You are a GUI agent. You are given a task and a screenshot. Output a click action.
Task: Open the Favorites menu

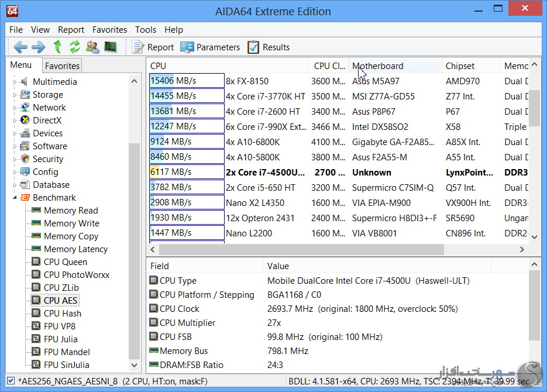[109, 29]
